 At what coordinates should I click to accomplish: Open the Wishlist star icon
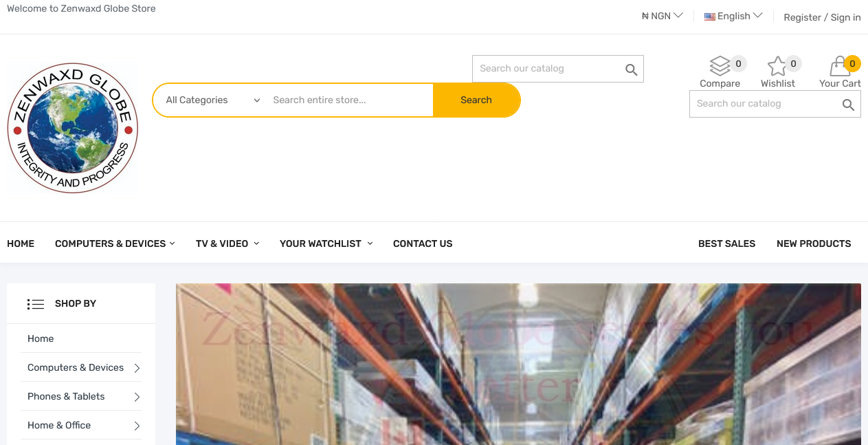coord(777,67)
